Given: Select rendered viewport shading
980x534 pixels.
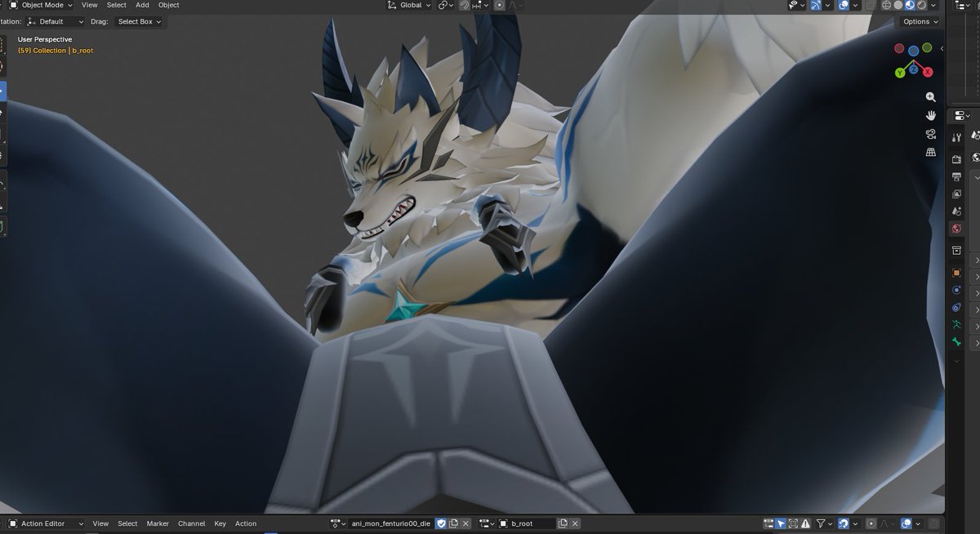Looking at the screenshot, I should pos(921,5).
